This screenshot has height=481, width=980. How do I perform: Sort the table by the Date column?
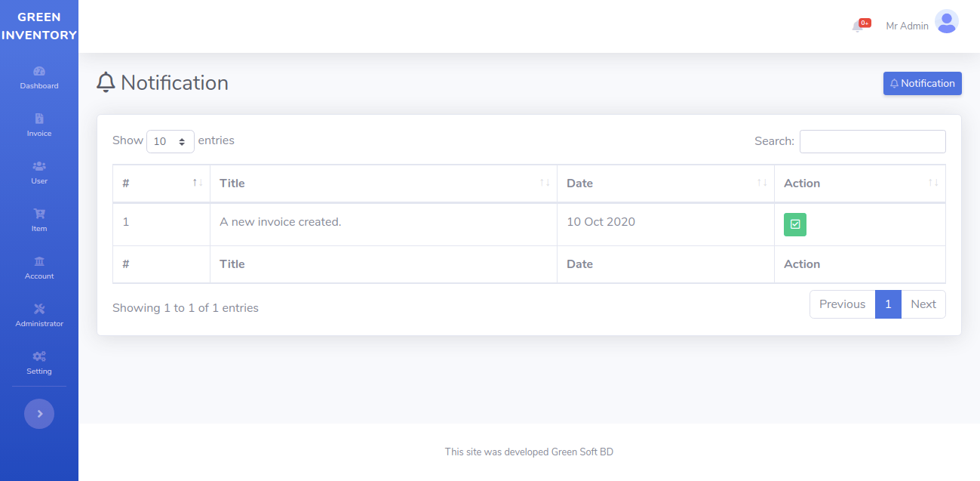pos(665,183)
